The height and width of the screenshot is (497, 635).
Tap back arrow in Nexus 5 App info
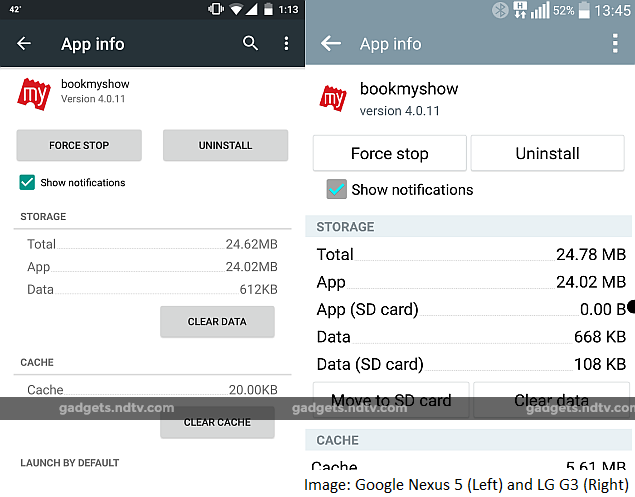(x=24, y=43)
